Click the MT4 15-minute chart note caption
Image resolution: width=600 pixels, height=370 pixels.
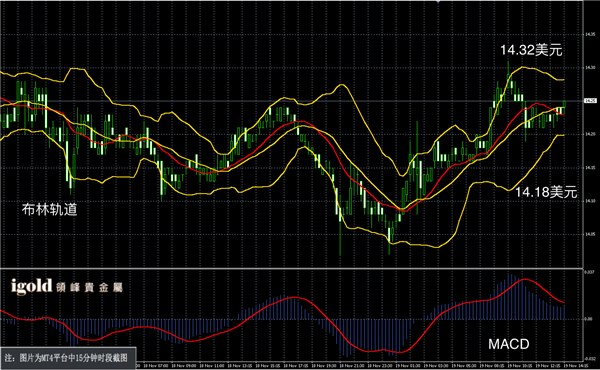[66, 358]
